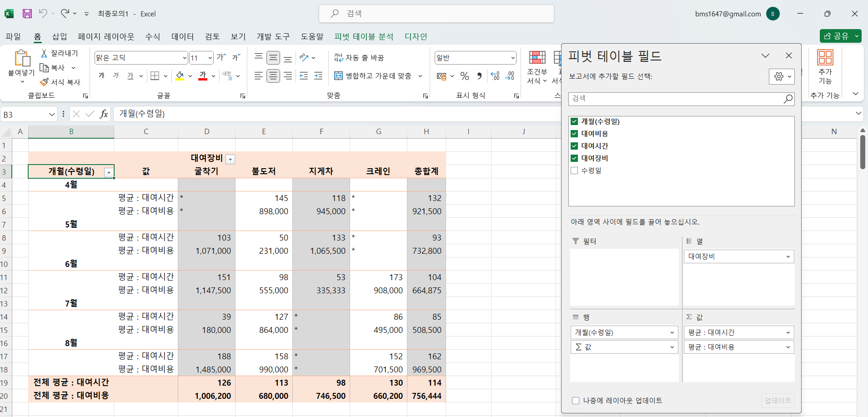Enable 나중에 레이아웃 업데이트 checkbox
This screenshot has height=417, width=868.
(x=576, y=401)
